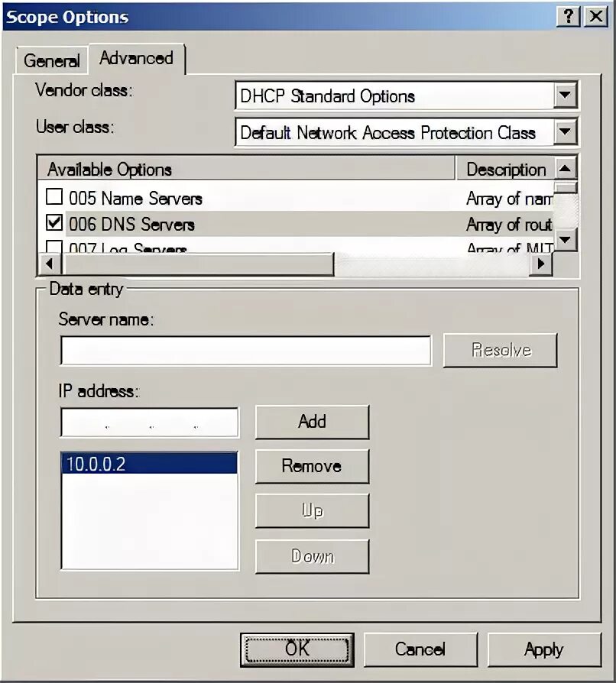Click the horizontal scrollbar left arrow

click(49, 263)
